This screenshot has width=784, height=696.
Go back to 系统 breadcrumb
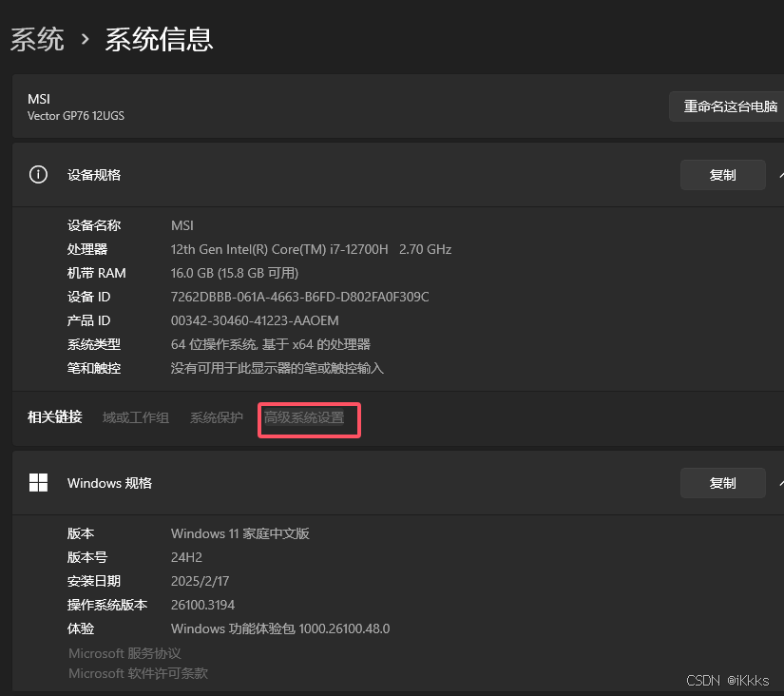coord(37,40)
